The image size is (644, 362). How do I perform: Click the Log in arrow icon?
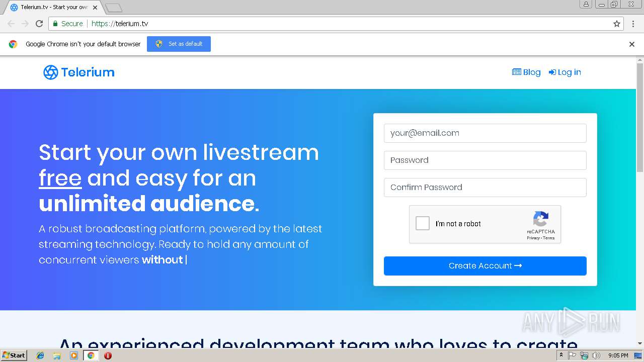tap(552, 72)
